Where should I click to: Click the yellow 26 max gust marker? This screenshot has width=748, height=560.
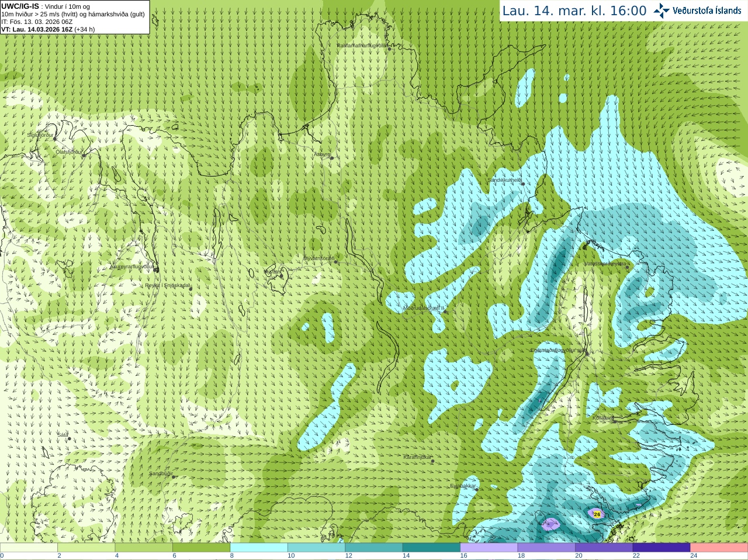point(597,514)
